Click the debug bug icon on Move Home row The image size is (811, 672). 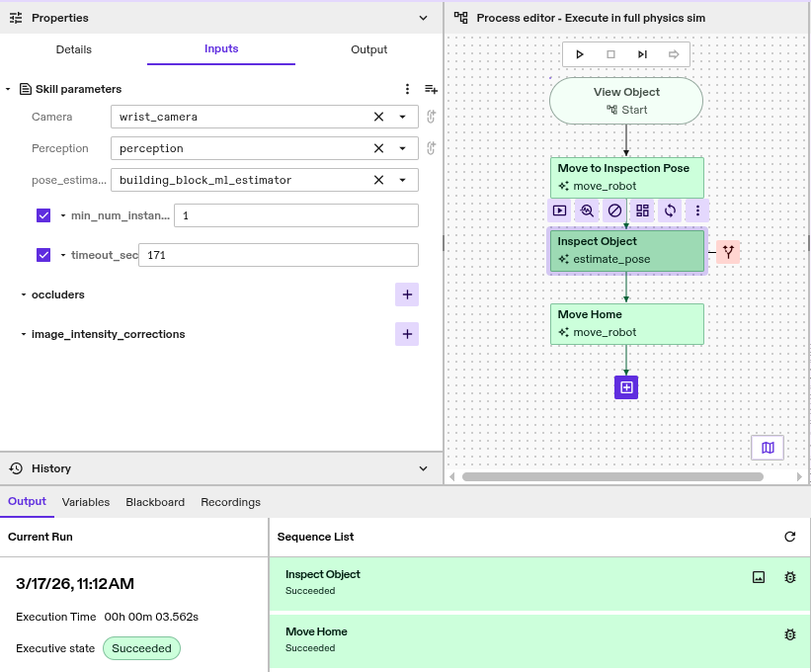click(789, 634)
